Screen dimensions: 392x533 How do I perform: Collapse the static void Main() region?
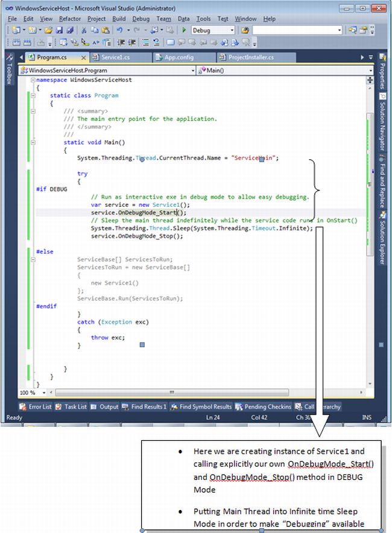pyautogui.click(x=33, y=143)
